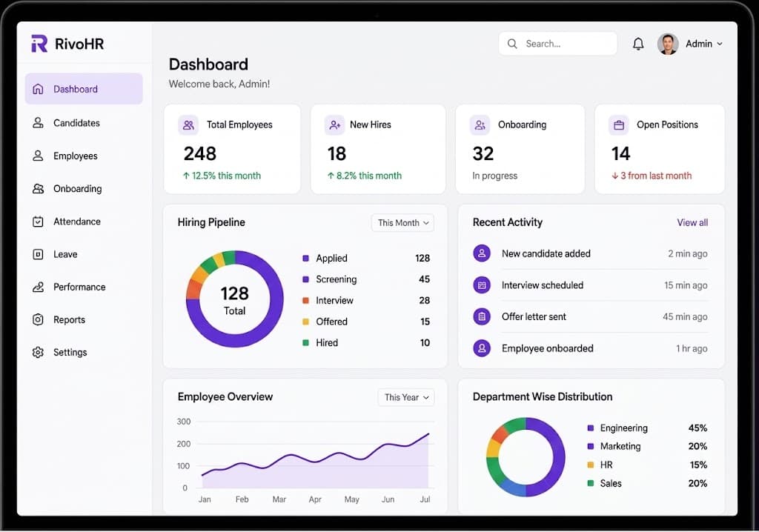759x532 pixels.
Task: Click the Settings gear icon in sidebar
Action: click(38, 353)
